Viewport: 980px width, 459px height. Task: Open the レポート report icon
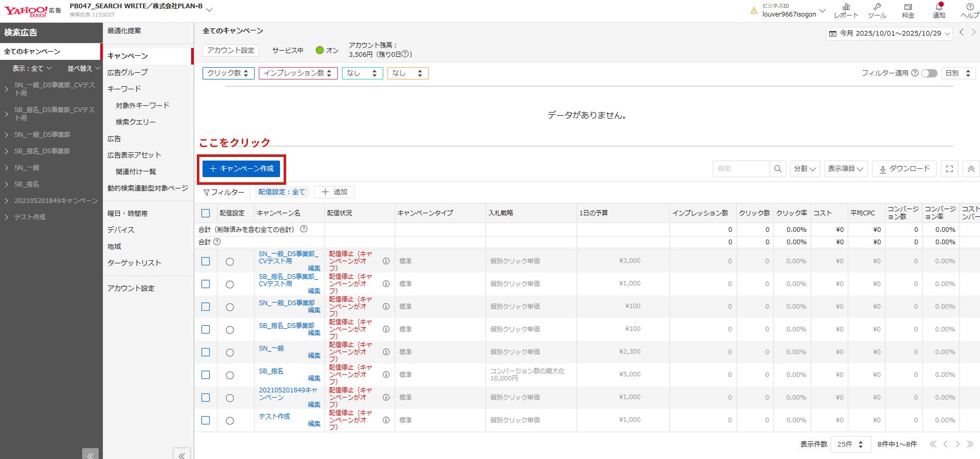[846, 10]
